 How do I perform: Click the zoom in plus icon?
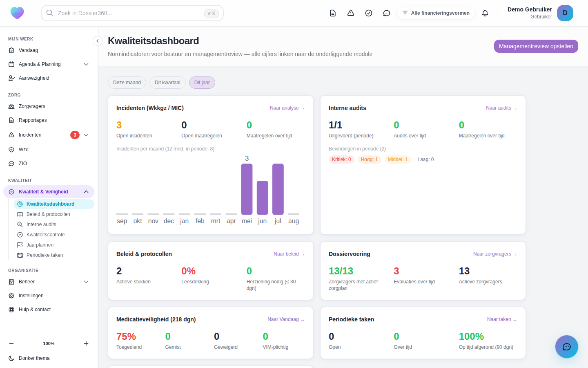click(x=86, y=343)
